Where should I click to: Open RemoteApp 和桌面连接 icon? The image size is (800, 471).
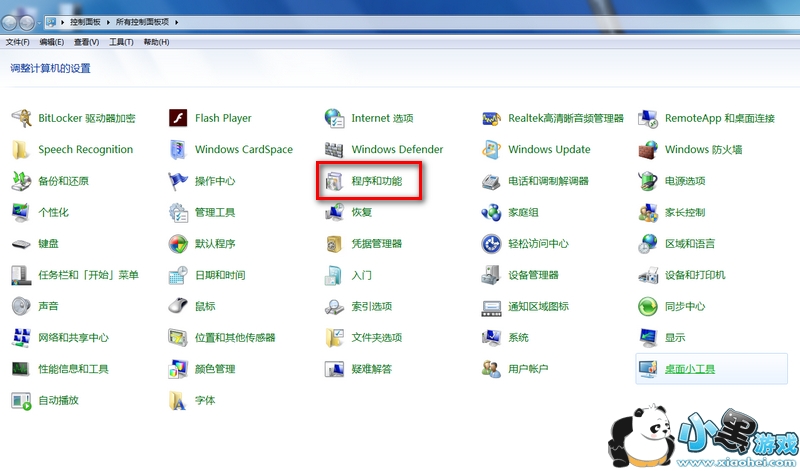click(648, 118)
